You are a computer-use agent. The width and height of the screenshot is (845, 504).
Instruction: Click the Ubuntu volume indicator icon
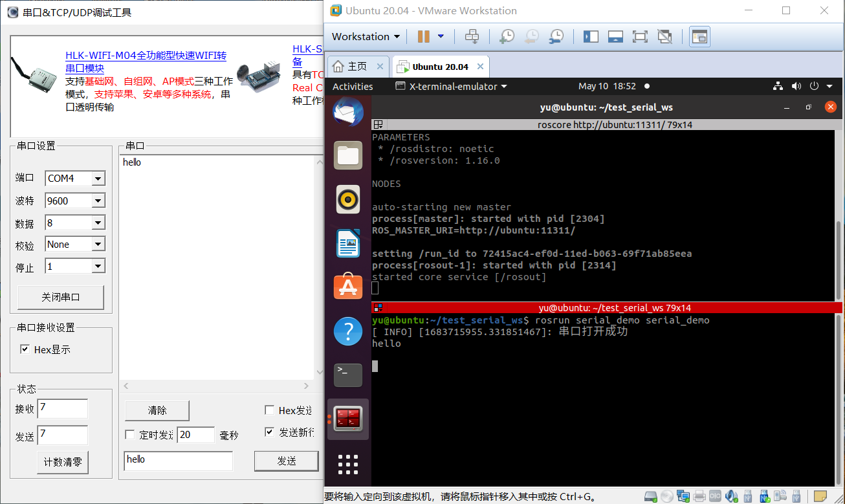point(796,86)
